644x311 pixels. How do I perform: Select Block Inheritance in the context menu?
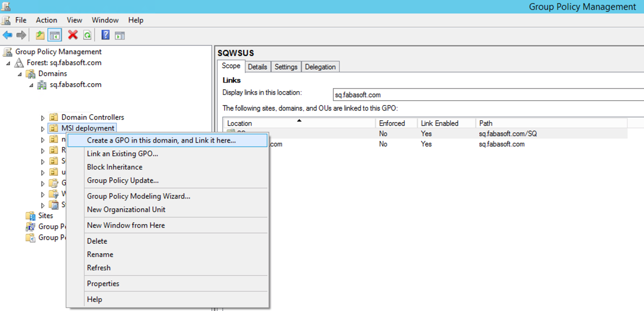point(114,167)
